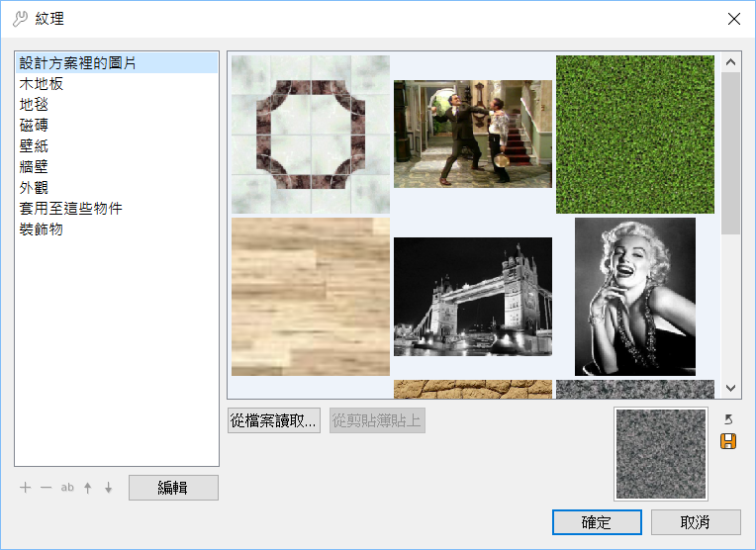Cancel the dialog with 取消
756x550 pixels.
pos(696,522)
